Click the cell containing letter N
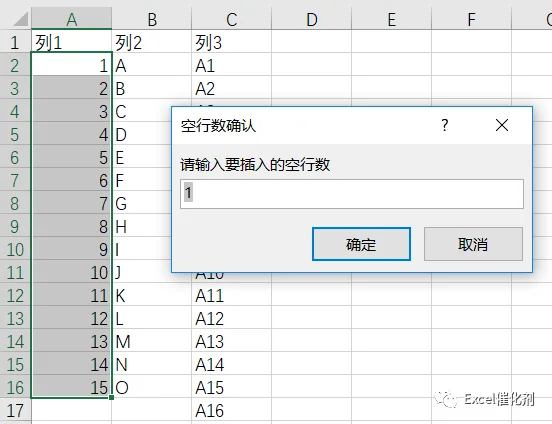Image resolution: width=552 pixels, height=424 pixels. click(152, 364)
